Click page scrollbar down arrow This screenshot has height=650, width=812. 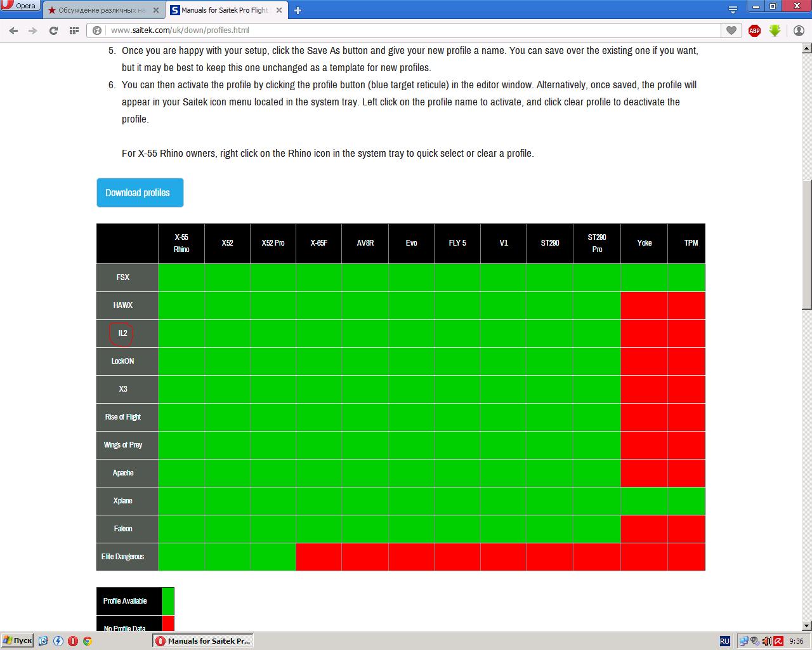pyautogui.click(x=807, y=626)
